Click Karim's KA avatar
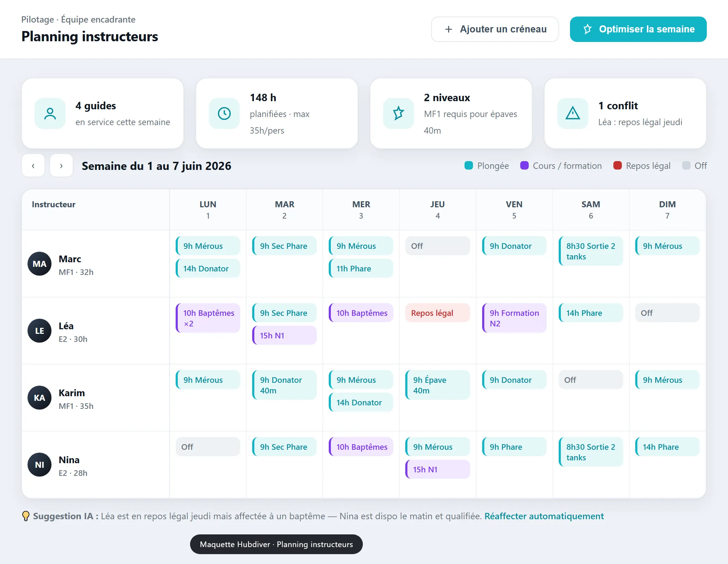The image size is (728, 564). click(40, 398)
